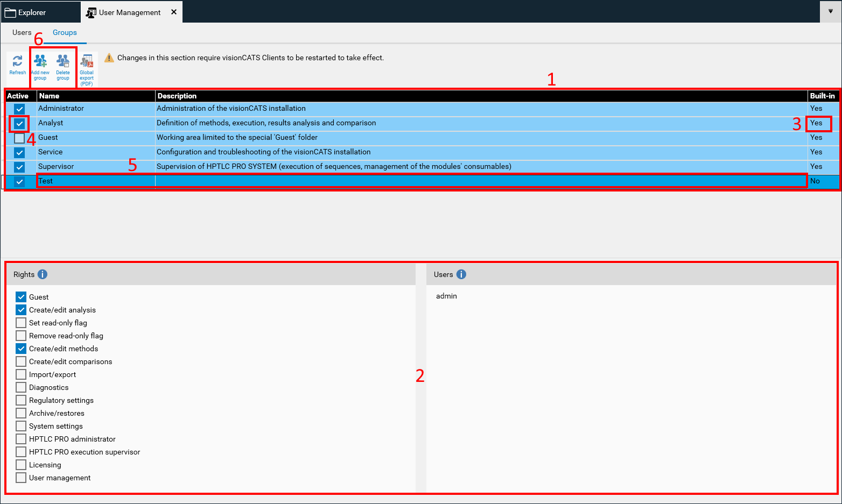Check the Set read-only flag right

coord(21,323)
